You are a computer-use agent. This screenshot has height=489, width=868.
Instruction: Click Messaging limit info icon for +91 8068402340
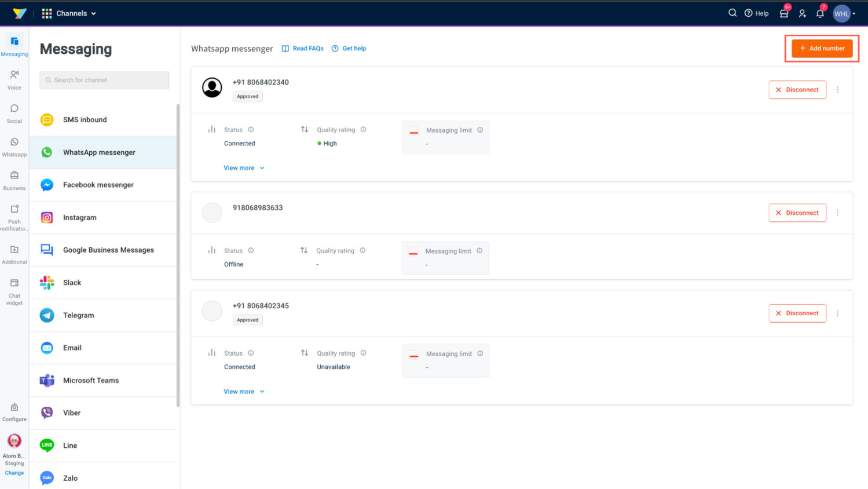click(x=480, y=130)
